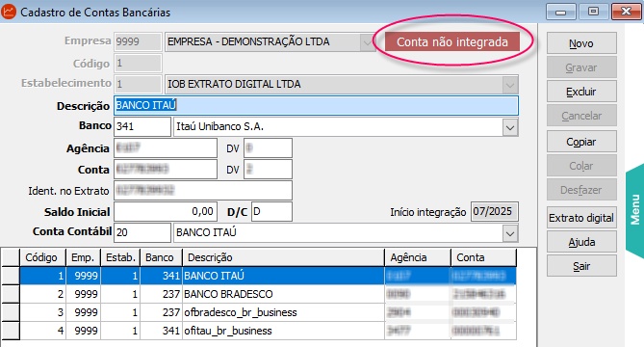Open the side Menu tab
Screen dimensions: 644x347
click(x=635, y=210)
